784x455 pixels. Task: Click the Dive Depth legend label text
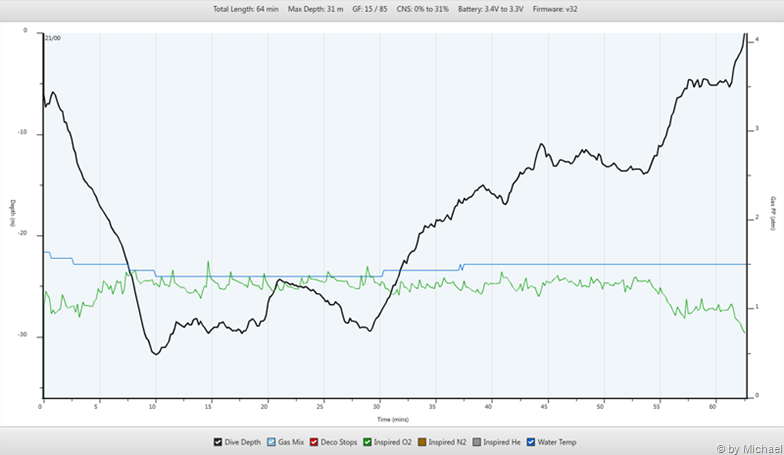pos(243,441)
